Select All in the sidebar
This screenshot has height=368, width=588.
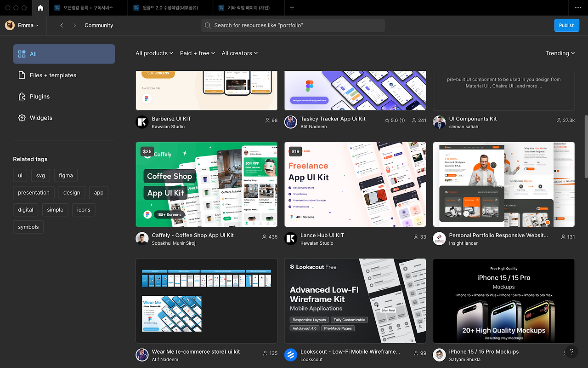click(x=64, y=54)
